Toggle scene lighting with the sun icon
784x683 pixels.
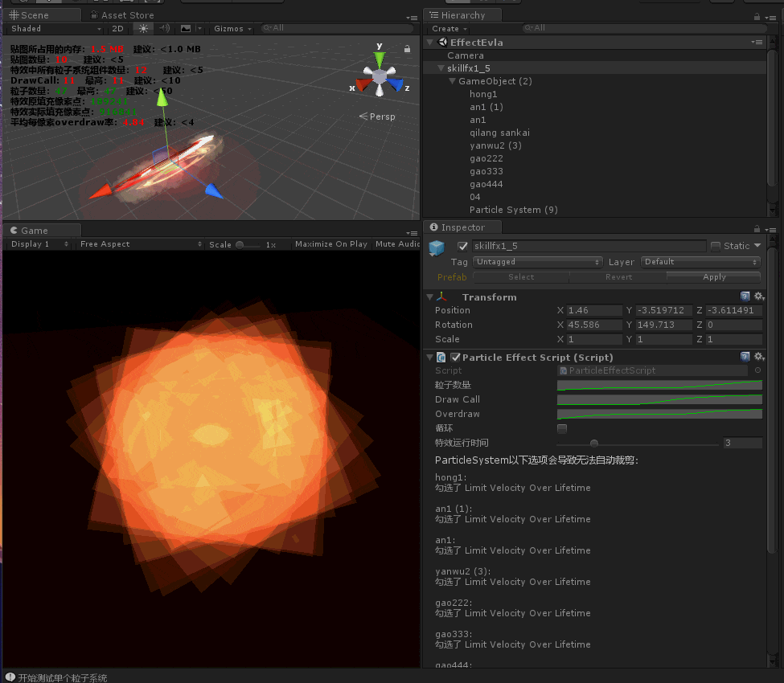point(144,28)
